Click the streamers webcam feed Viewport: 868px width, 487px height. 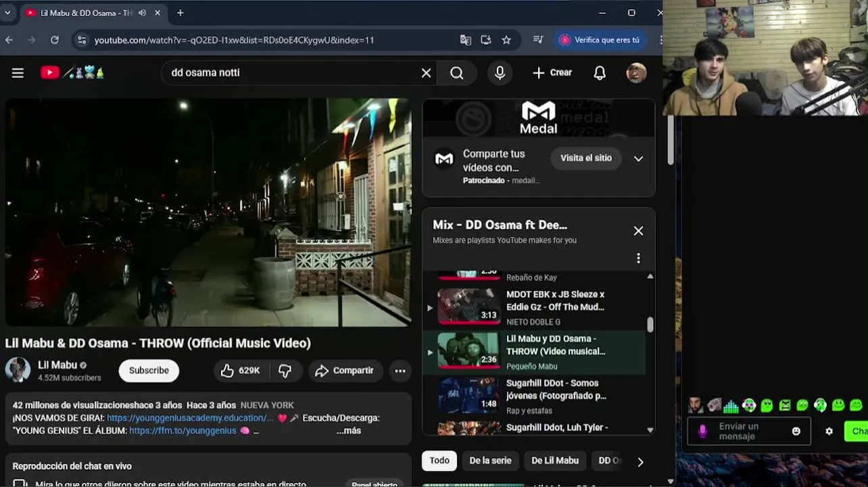pyautogui.click(x=765, y=58)
